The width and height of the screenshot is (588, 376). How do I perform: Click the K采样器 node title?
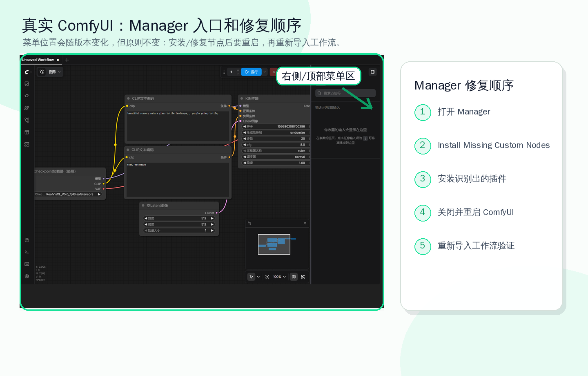[x=252, y=98]
